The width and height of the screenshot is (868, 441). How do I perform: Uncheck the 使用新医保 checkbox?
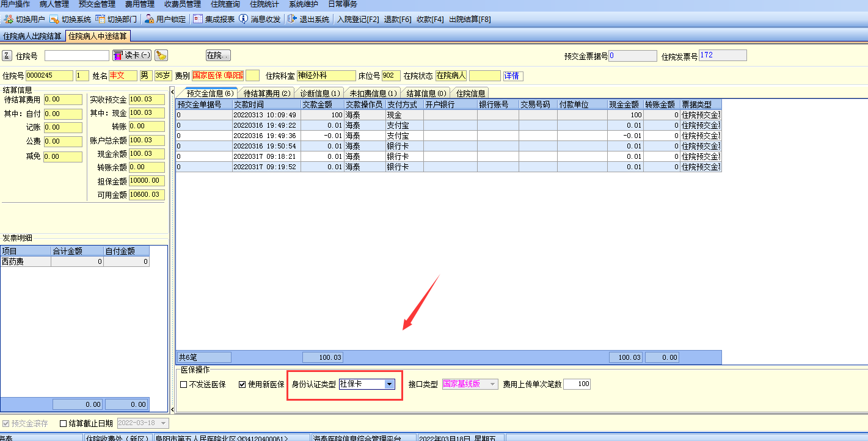242,384
